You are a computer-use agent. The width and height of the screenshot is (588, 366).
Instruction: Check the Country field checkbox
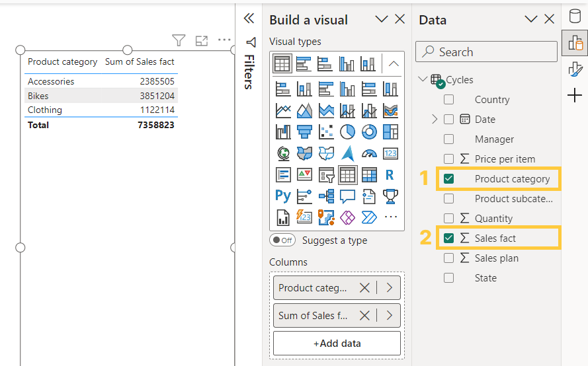click(x=449, y=100)
